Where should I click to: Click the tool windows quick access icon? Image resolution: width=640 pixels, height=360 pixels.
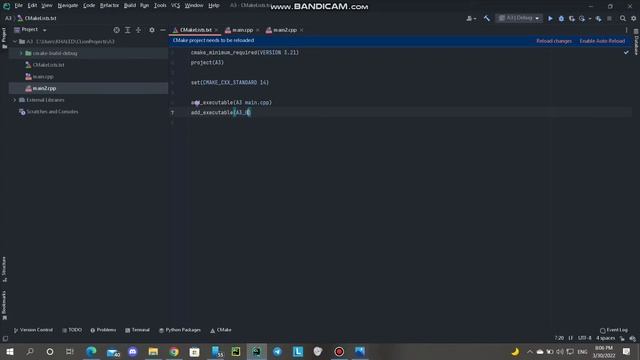pos(5,338)
